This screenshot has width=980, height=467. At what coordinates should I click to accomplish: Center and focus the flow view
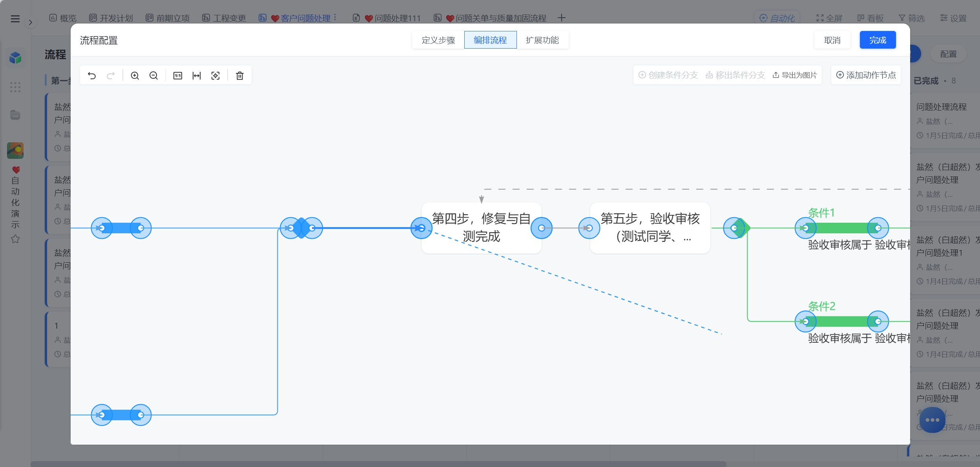click(x=215, y=75)
